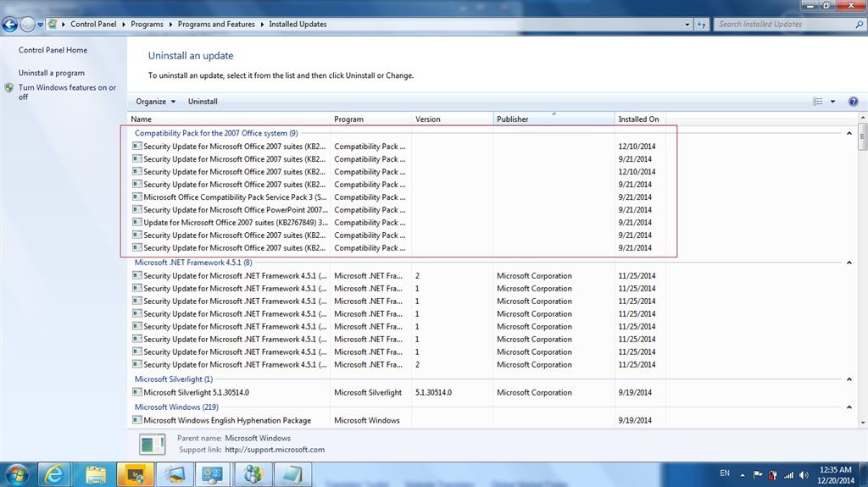Click the volume speaker tray icon

(804, 475)
